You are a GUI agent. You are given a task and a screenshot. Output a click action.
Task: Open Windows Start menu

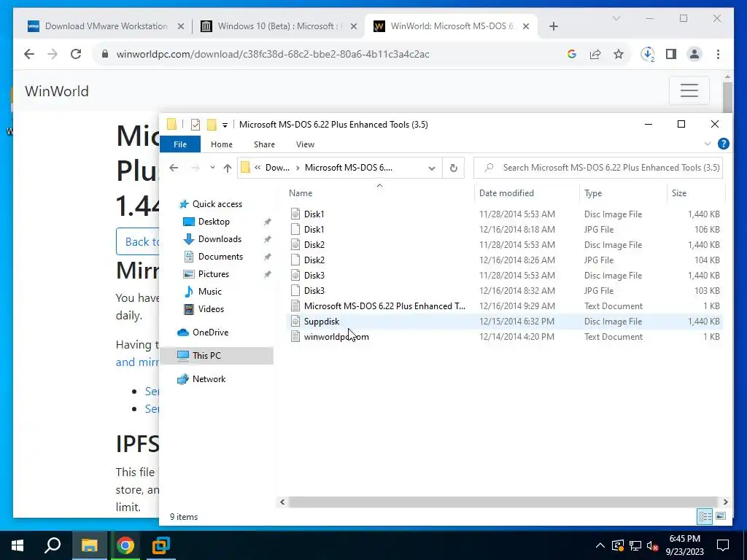point(18,545)
